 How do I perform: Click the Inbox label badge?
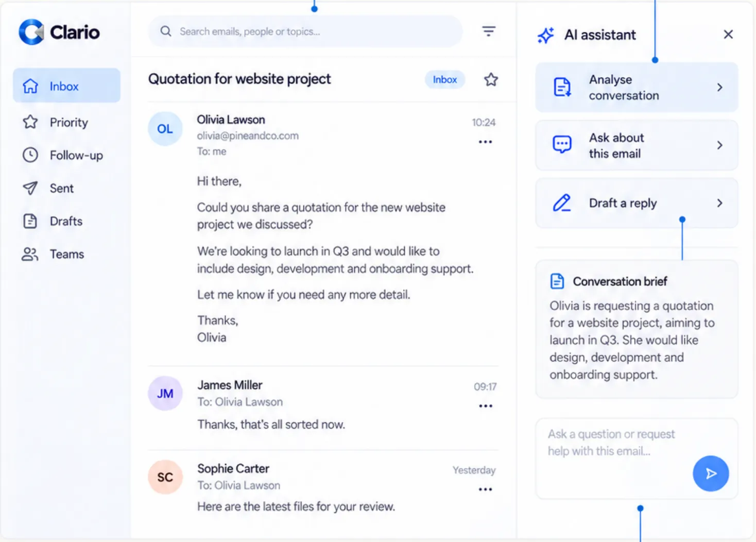point(445,79)
